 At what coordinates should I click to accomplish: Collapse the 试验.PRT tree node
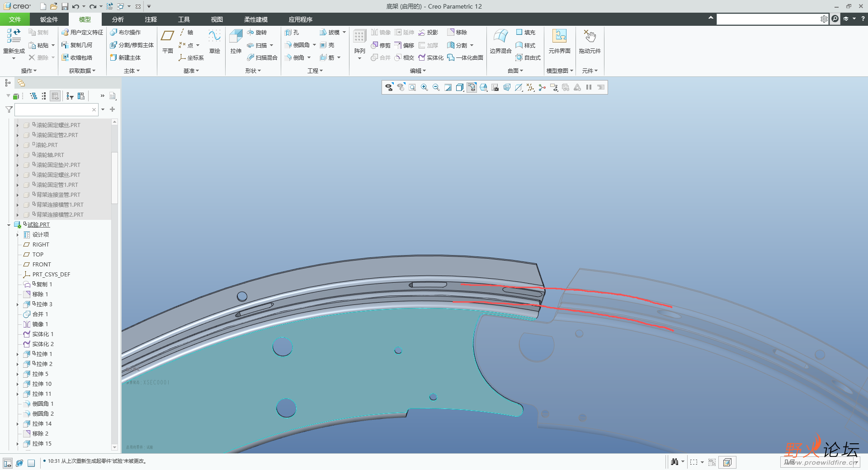pyautogui.click(x=9, y=225)
